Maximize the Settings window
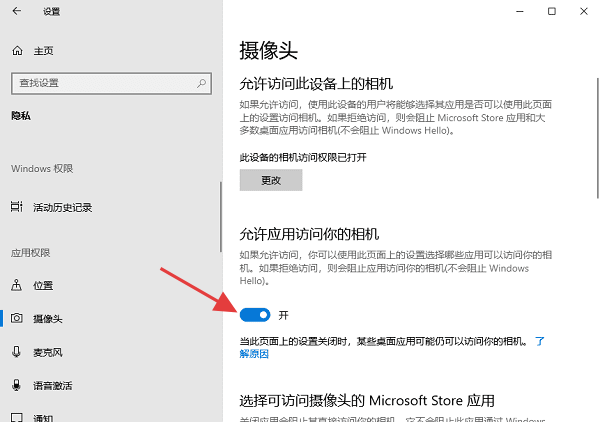 coord(551,12)
